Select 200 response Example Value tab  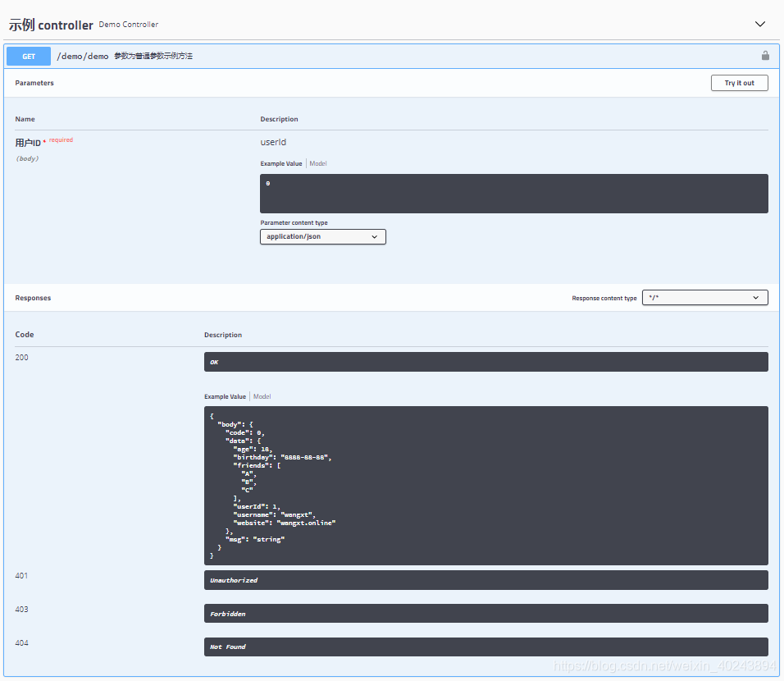(225, 396)
